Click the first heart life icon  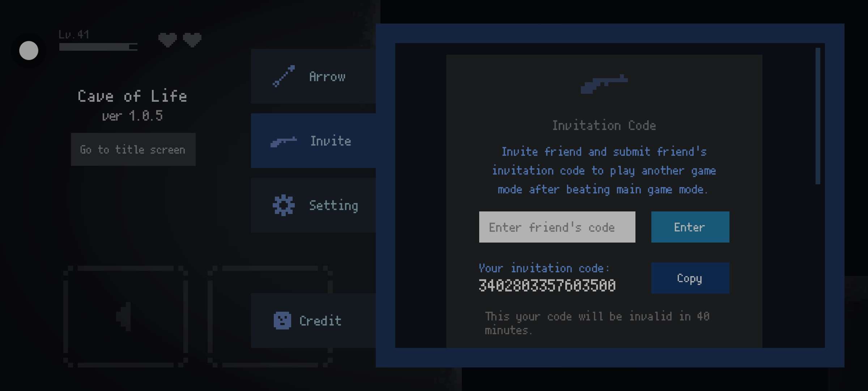point(167,39)
